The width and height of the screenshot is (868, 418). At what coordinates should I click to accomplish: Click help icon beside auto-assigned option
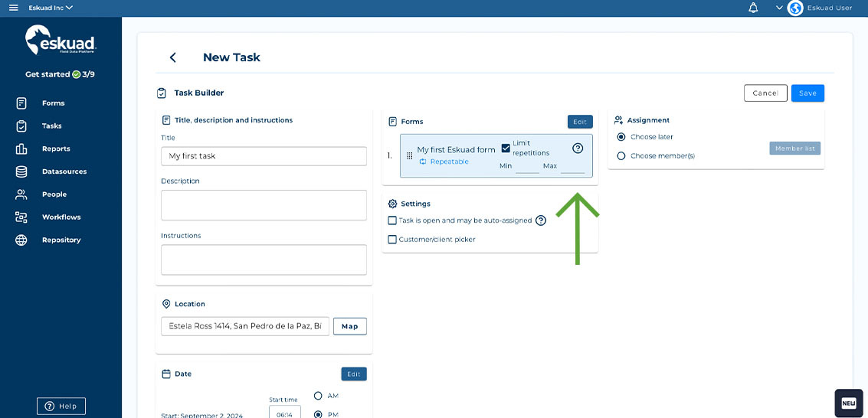pos(541,220)
